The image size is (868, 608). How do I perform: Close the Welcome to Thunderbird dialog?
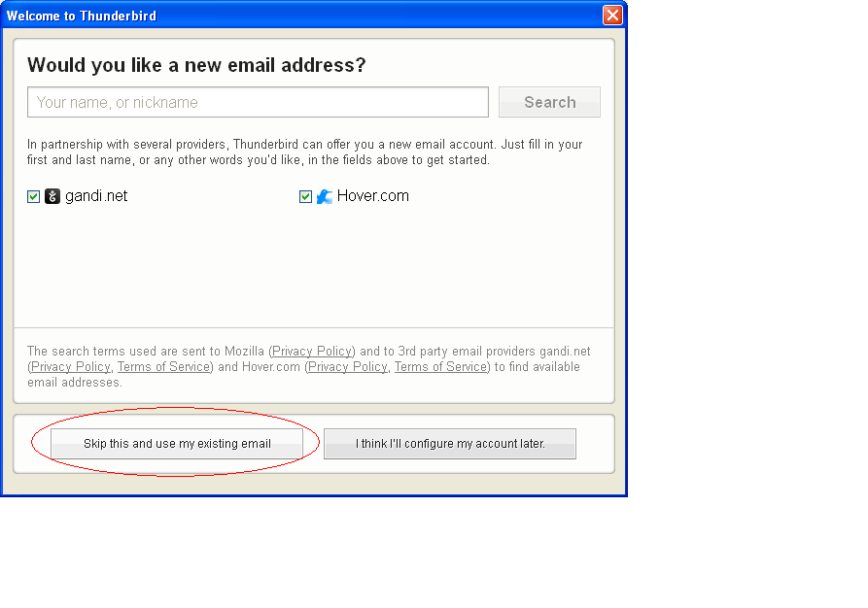point(612,15)
